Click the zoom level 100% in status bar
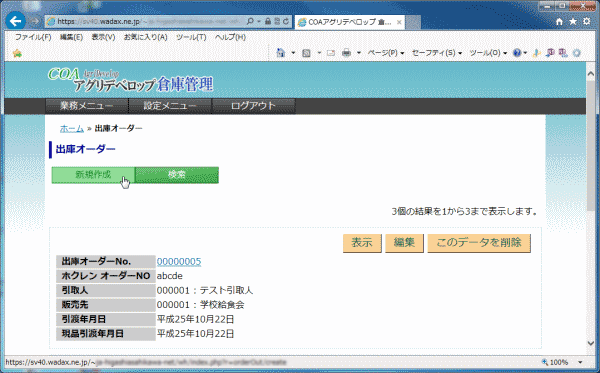 click(555, 362)
